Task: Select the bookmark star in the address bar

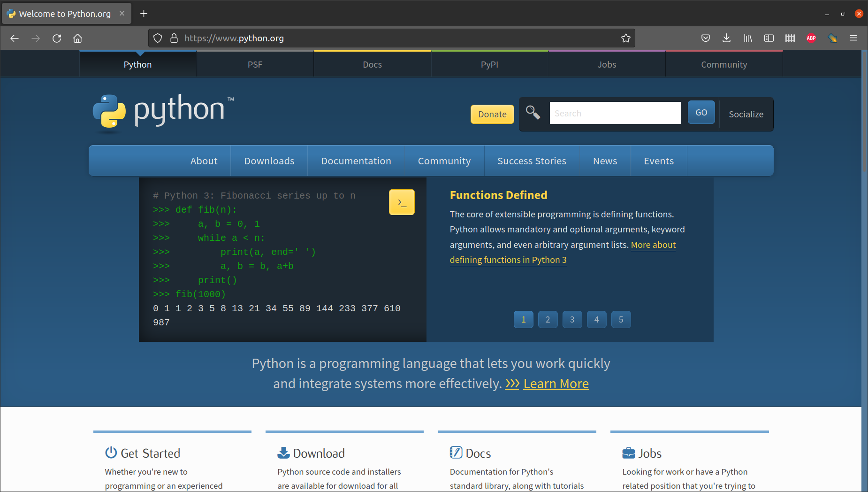Action: point(626,38)
